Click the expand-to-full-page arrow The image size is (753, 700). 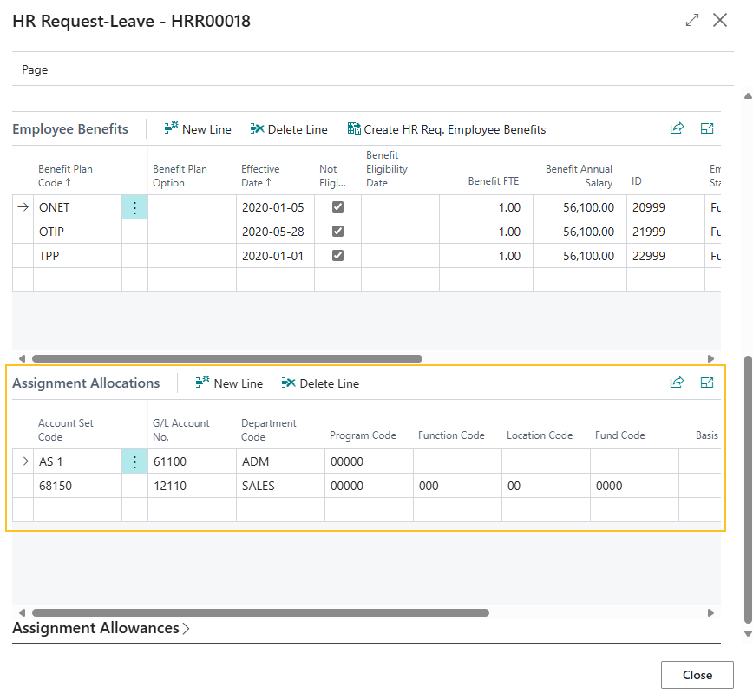pyautogui.click(x=691, y=20)
